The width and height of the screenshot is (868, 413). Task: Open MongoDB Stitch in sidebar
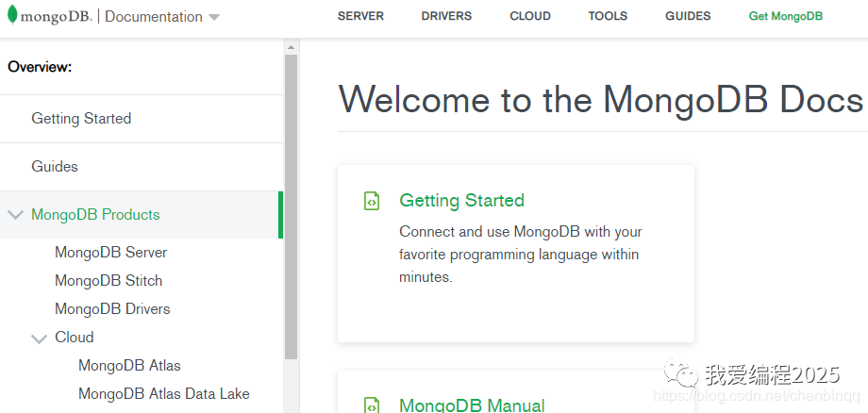(108, 281)
